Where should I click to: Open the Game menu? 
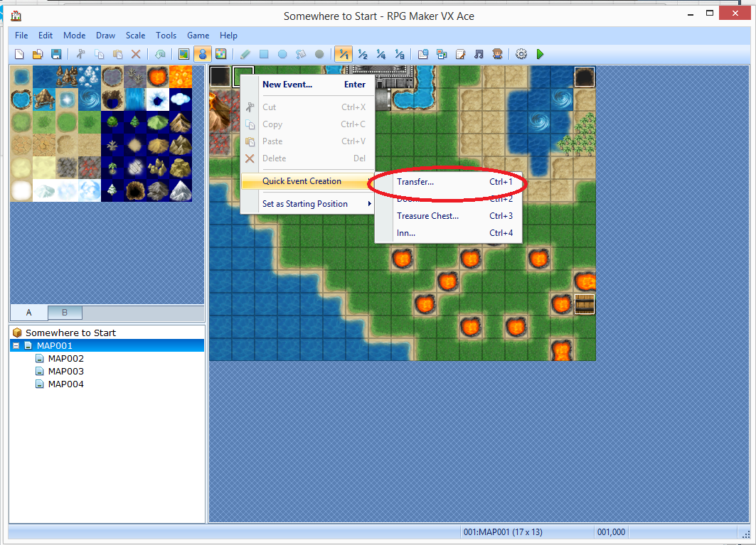(x=198, y=35)
